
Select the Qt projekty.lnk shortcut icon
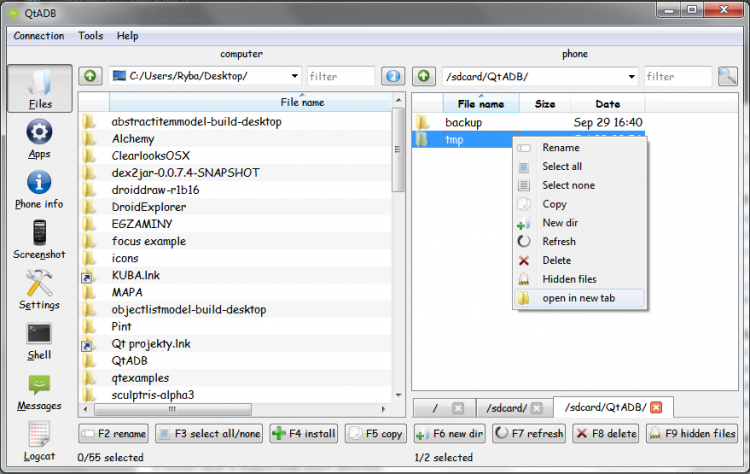pyautogui.click(x=87, y=345)
